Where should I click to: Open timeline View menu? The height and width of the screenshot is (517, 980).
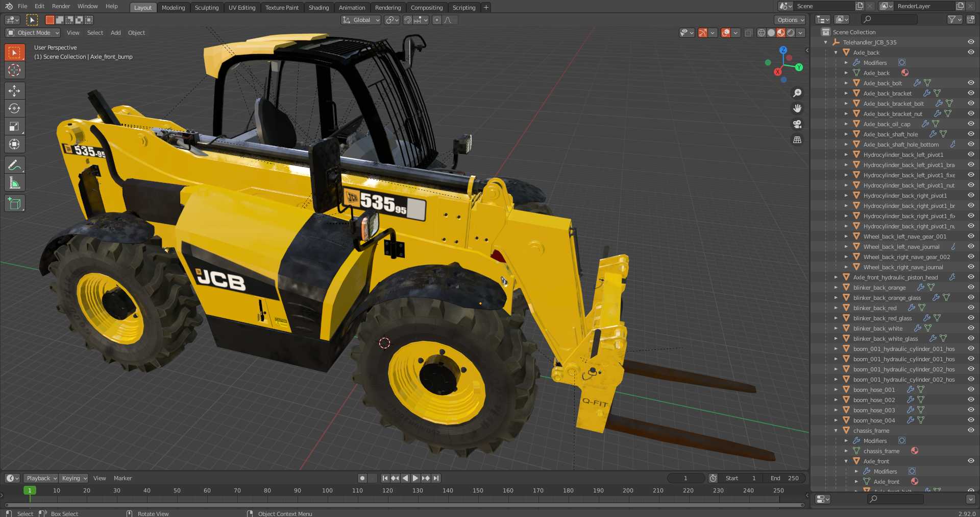click(x=100, y=478)
